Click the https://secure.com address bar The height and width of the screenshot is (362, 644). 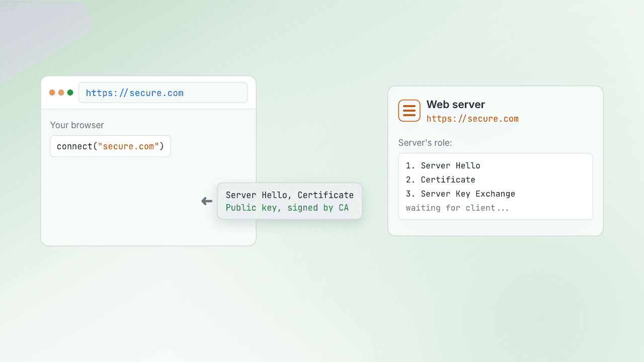coord(163,93)
